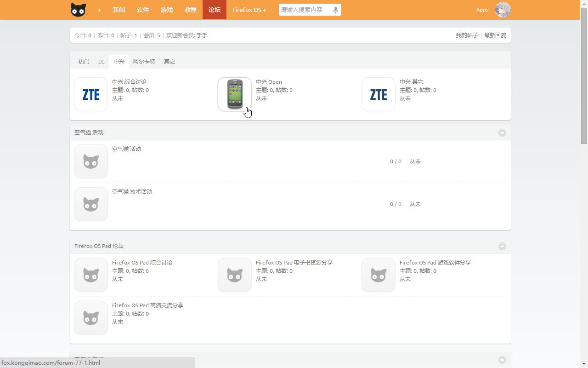Open new member 手手 profile link
The image size is (588, 368).
tap(202, 35)
